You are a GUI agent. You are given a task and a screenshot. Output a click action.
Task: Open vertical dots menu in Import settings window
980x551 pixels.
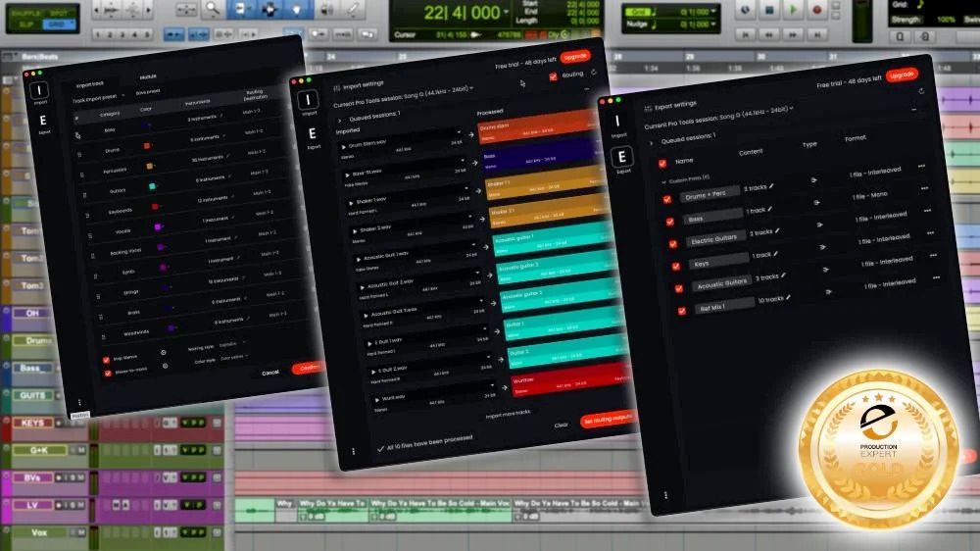(x=353, y=451)
